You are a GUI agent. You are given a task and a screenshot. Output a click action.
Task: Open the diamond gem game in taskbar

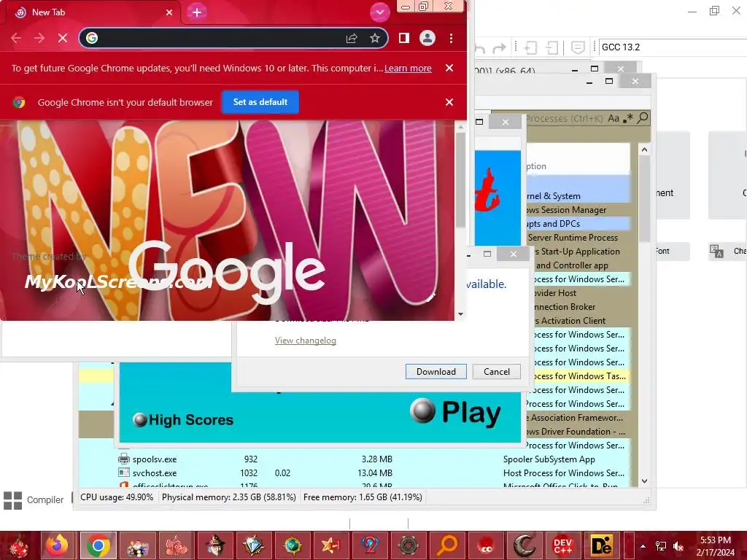point(253,545)
